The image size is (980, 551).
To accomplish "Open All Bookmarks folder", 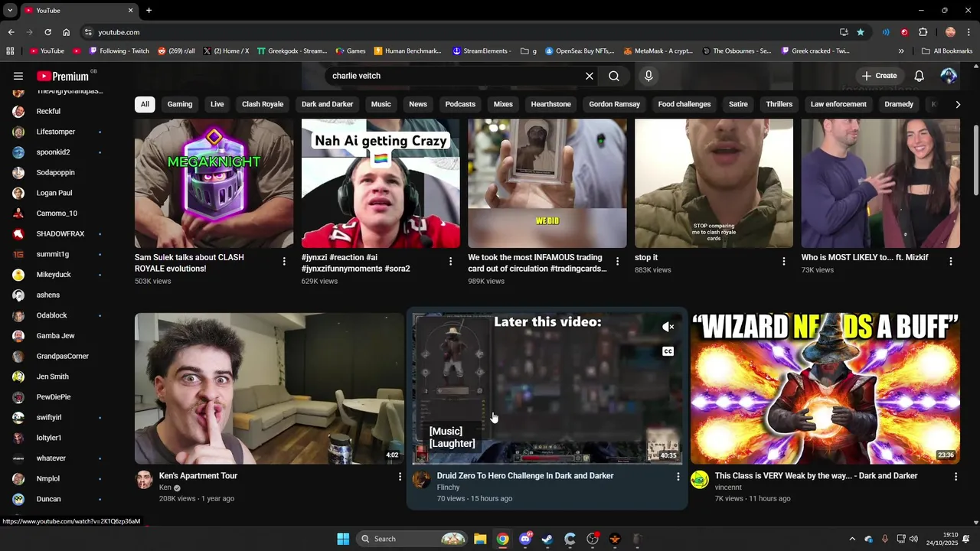I will pos(947,51).
